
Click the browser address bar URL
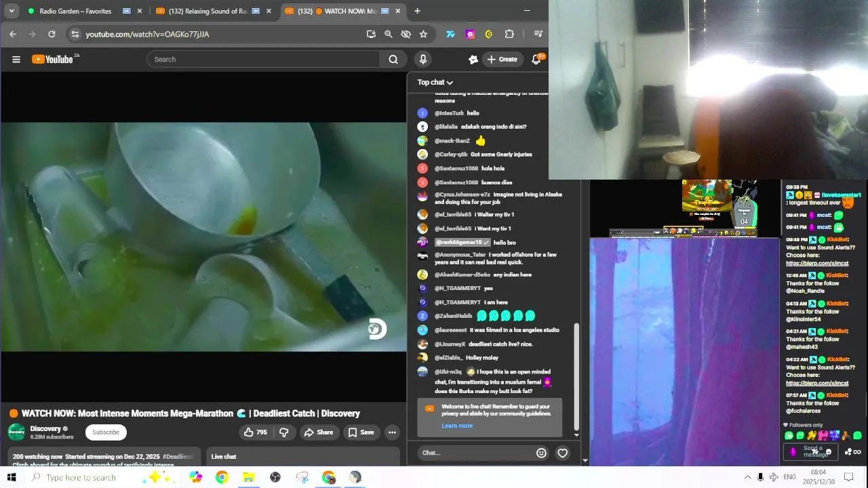tap(147, 34)
